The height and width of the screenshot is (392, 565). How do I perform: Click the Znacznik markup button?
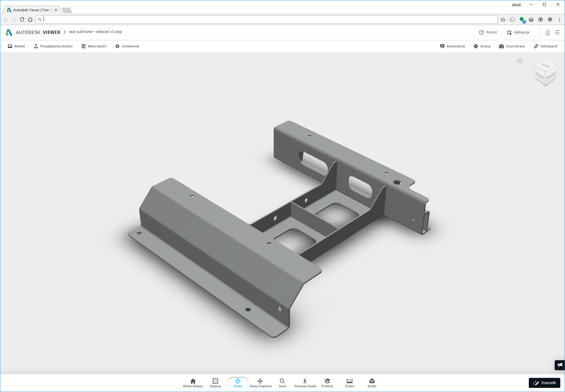coord(544,383)
